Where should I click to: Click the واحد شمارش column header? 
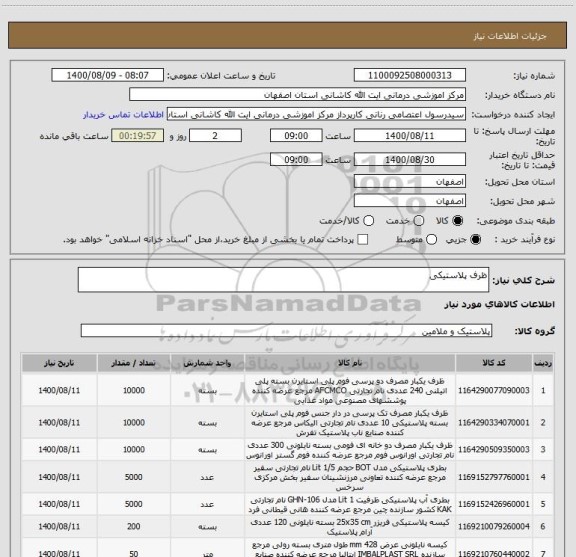click(208, 363)
